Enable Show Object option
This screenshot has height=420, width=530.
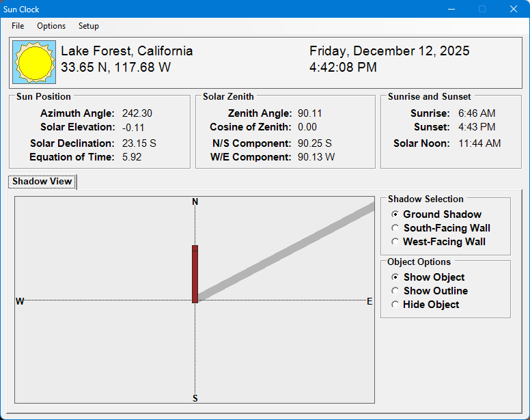(x=395, y=277)
